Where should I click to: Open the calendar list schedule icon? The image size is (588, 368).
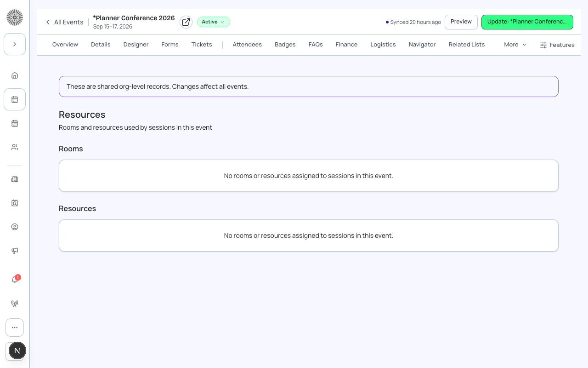pos(15,123)
